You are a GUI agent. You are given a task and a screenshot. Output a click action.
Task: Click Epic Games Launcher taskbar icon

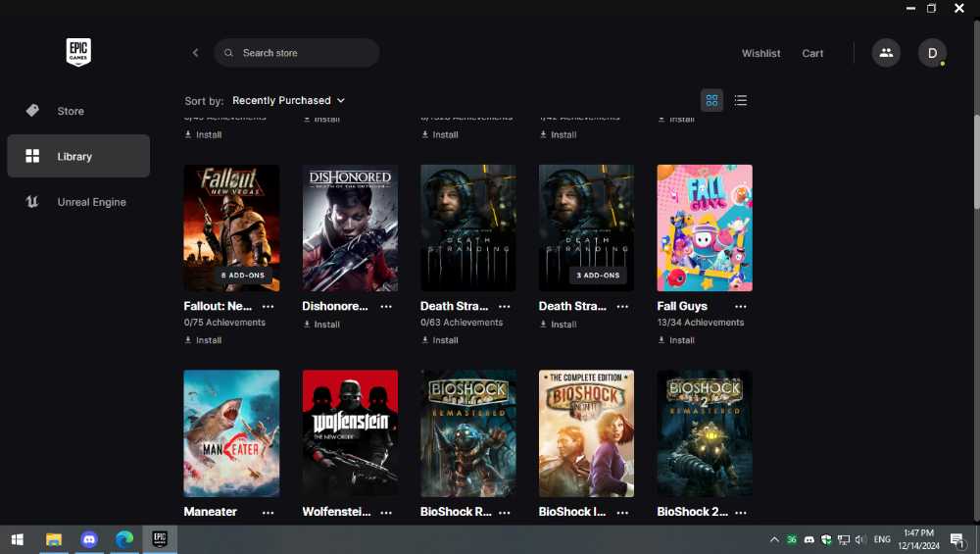pos(160,539)
